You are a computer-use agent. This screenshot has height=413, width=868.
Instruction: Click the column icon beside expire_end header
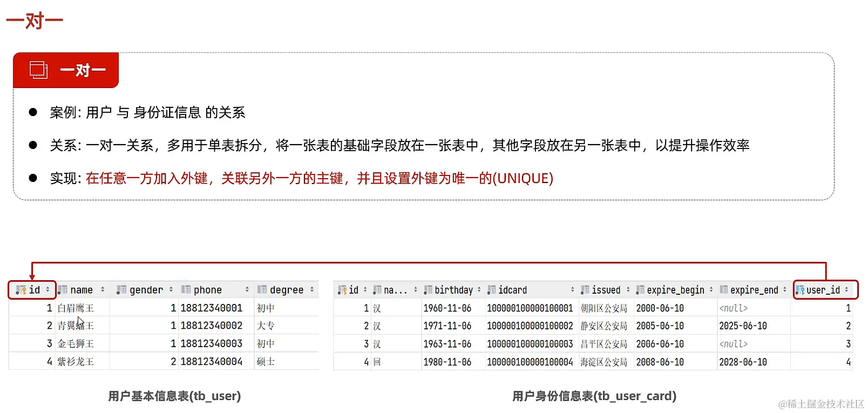[724, 290]
